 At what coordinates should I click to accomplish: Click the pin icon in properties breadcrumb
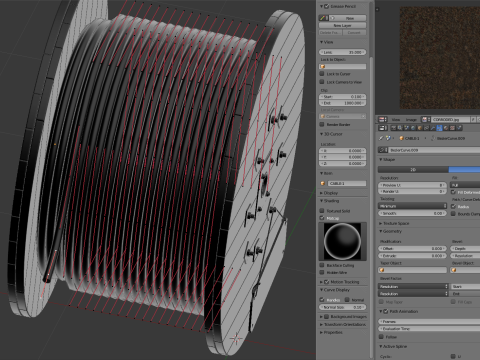[381, 138]
